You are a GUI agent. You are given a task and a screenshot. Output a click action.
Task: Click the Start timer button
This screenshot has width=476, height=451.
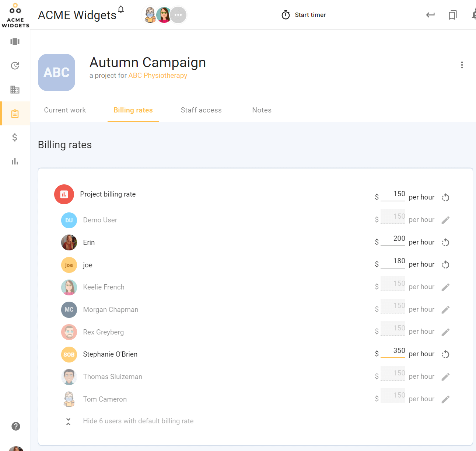304,15
